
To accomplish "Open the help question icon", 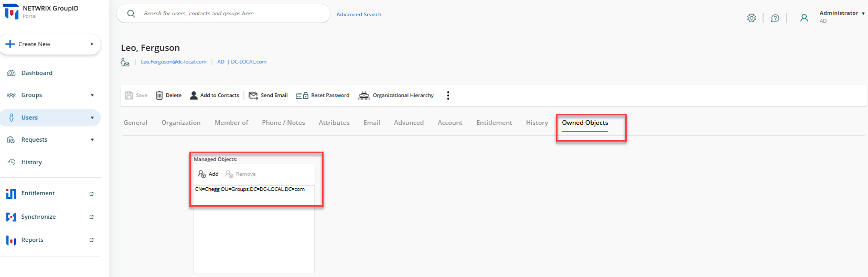I will (775, 18).
